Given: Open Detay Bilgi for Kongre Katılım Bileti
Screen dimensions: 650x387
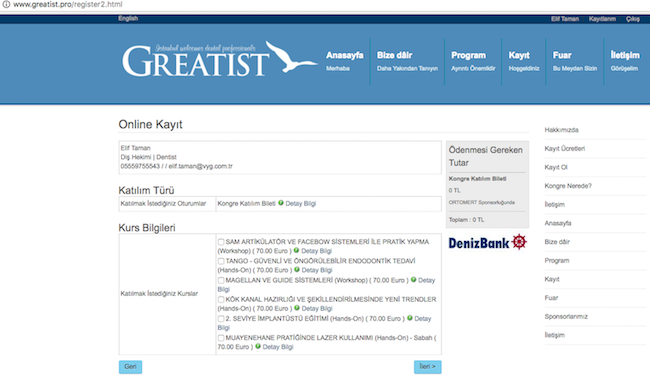Looking at the screenshot, I should [301, 203].
